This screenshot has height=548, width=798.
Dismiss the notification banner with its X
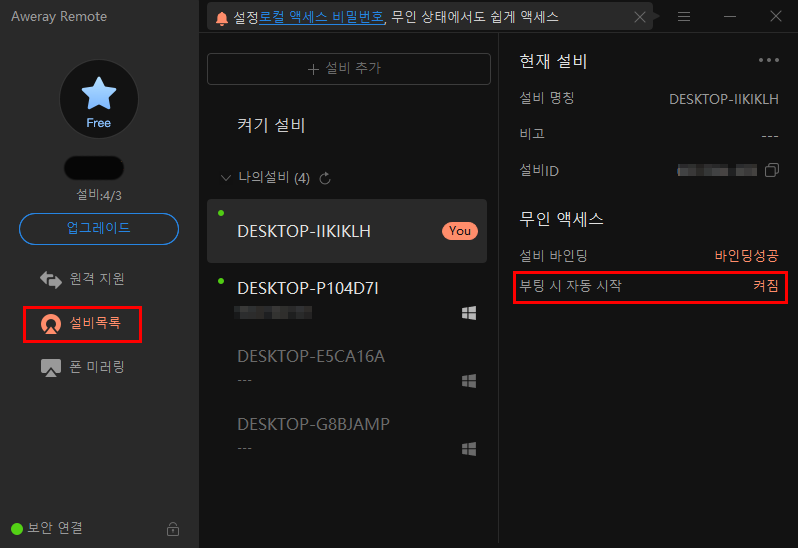click(640, 17)
